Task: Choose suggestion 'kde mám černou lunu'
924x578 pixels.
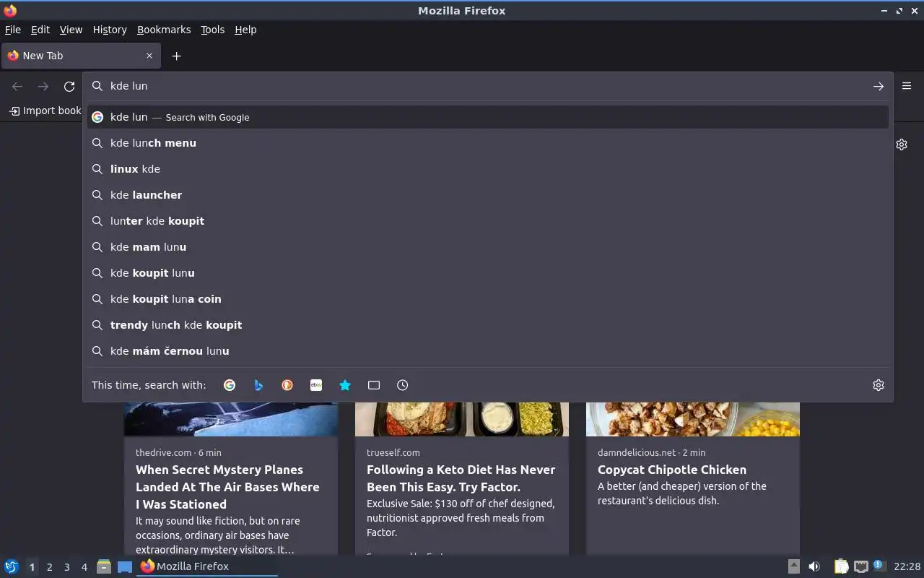Action: [x=488, y=351]
